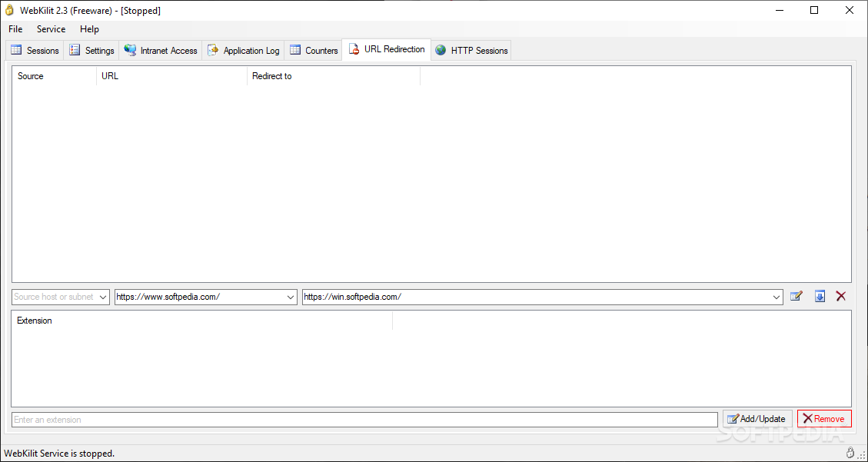Switch to the Settings tab
The image size is (868, 462).
tap(91, 50)
